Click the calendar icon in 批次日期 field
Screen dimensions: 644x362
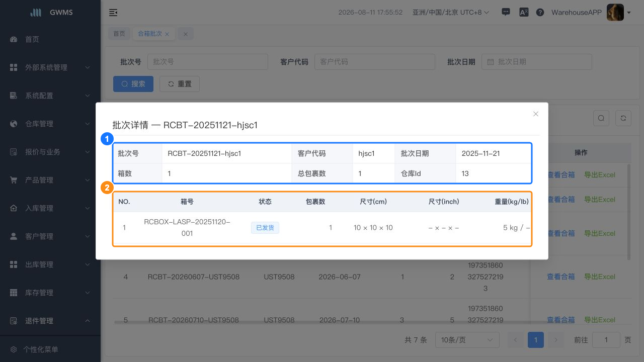491,62
